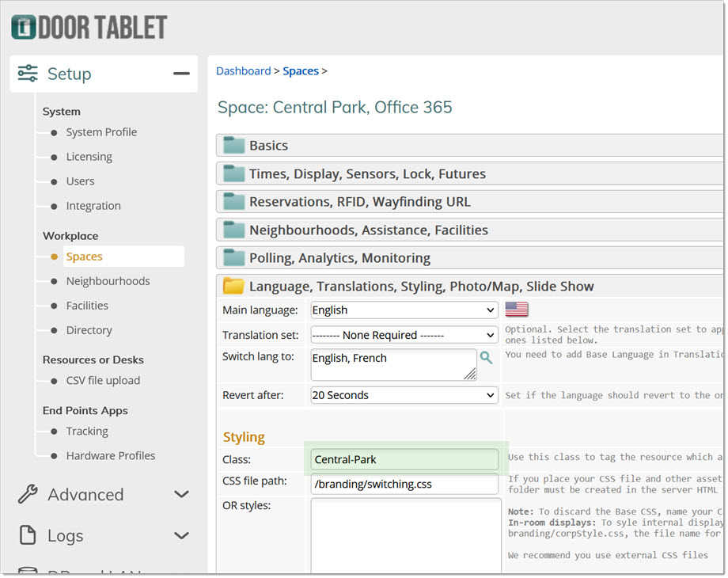Click the Logs document icon
Viewport: 728px width, 578px height.
(x=28, y=536)
